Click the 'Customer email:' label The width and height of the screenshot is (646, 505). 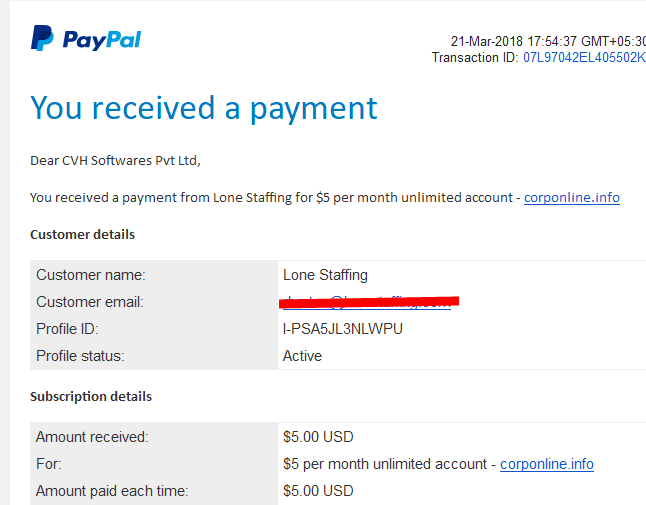coord(90,302)
